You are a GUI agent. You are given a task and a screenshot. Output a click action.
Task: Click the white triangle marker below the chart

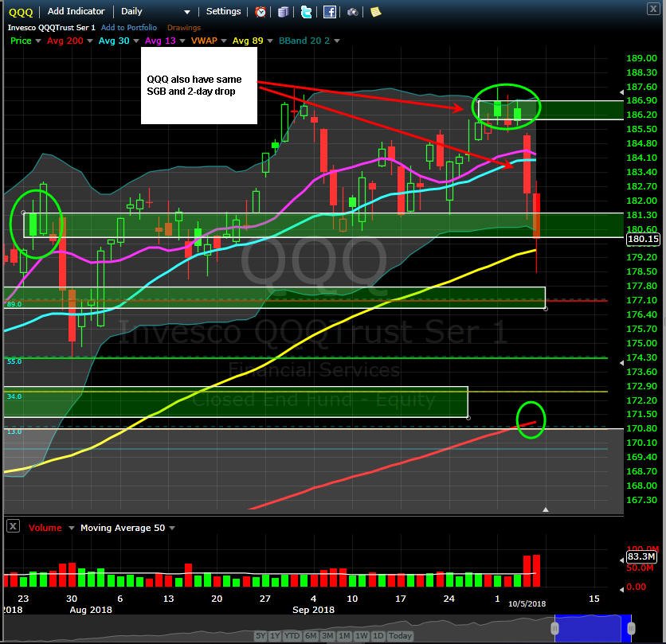546,509
